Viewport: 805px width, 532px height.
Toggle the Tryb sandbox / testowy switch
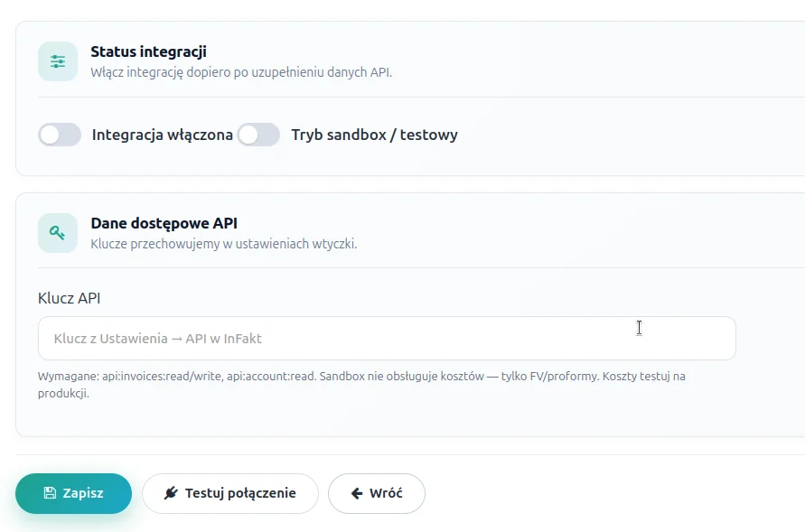(x=258, y=135)
